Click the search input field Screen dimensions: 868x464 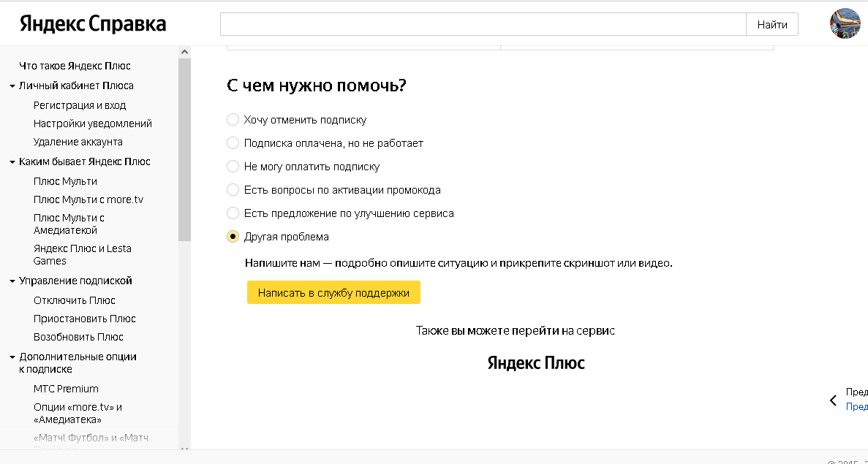click(x=483, y=23)
